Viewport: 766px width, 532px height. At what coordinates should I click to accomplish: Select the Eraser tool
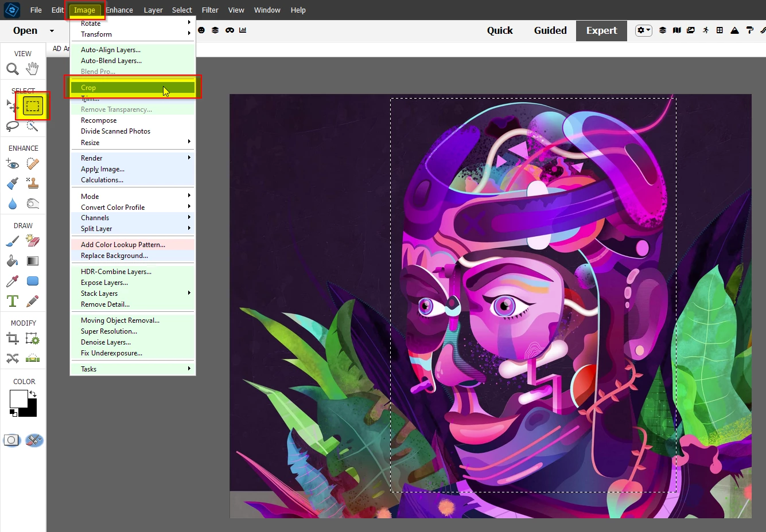(33, 241)
